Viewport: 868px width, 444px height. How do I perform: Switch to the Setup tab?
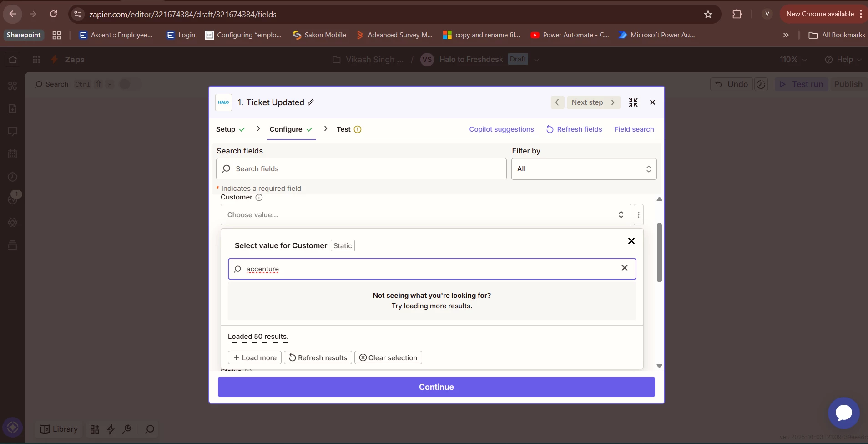click(x=231, y=129)
